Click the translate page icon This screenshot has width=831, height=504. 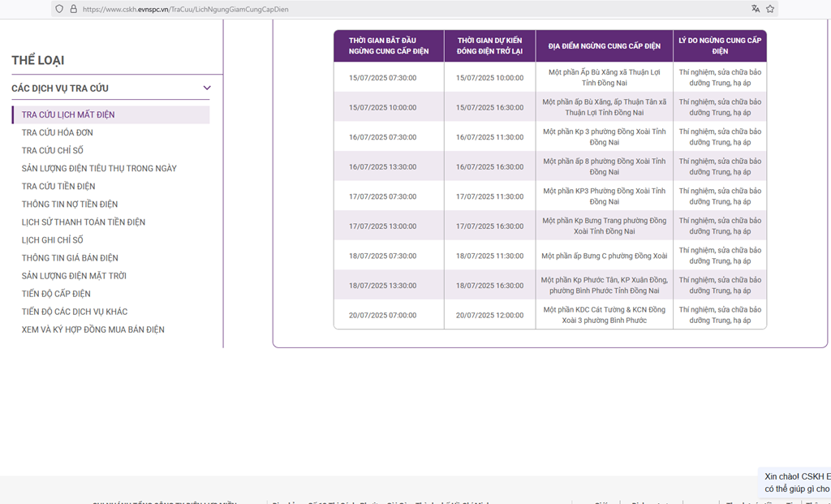point(756,9)
